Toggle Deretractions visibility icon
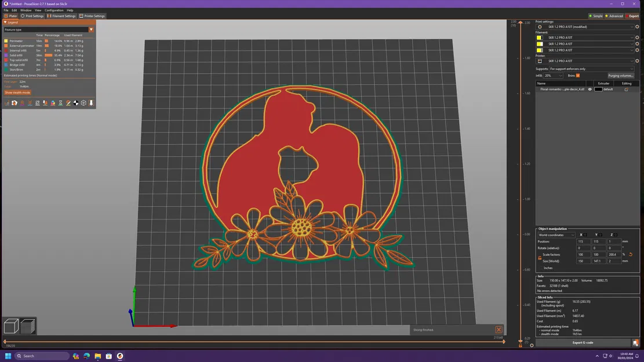The height and width of the screenshot is (362, 644). tap(30, 103)
